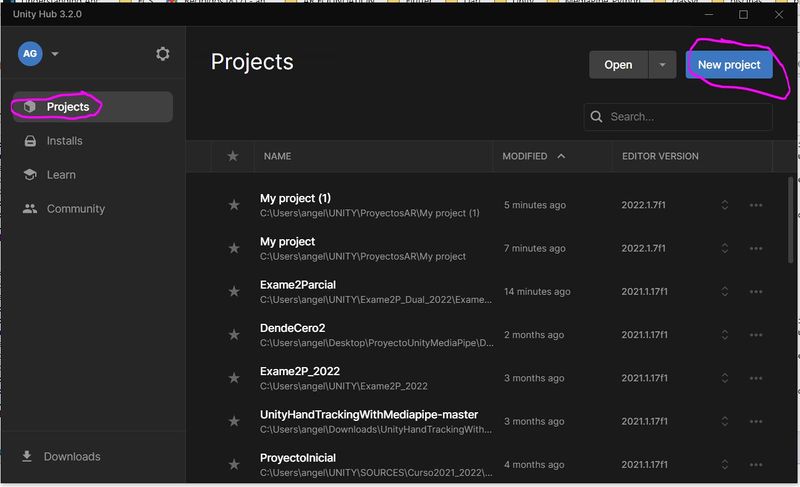Image resolution: width=800 pixels, height=487 pixels.
Task: Open more options for DendeCero2
Action: 756,335
